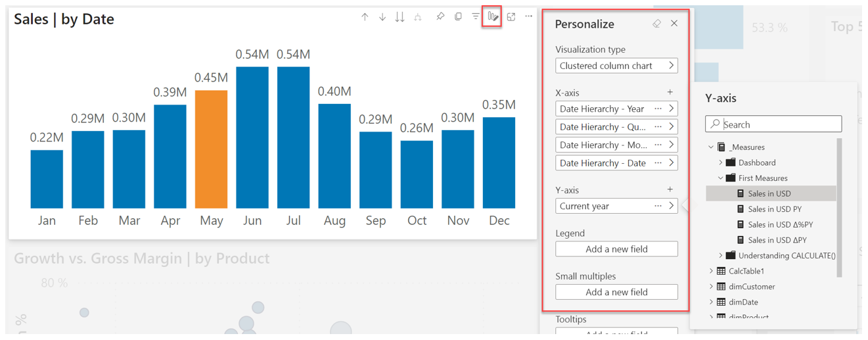This screenshot has width=868, height=340.
Task: Click the Feb axis label
Action: [88, 221]
